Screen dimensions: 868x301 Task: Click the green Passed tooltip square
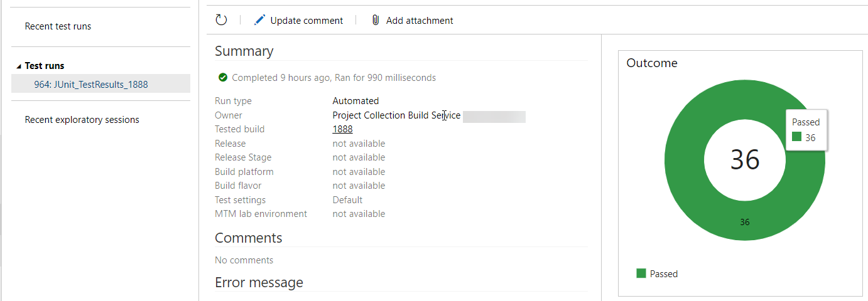[796, 137]
